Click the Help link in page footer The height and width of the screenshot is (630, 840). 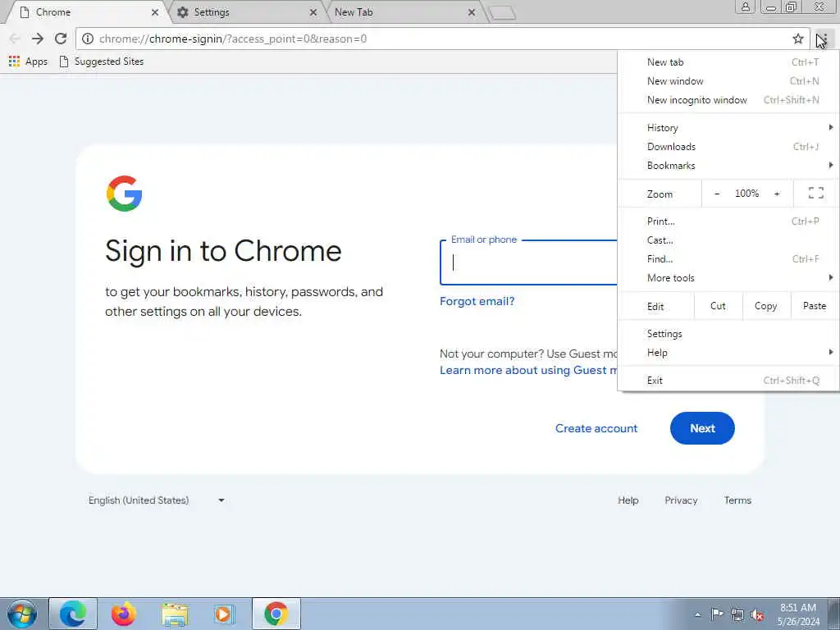[x=628, y=500]
